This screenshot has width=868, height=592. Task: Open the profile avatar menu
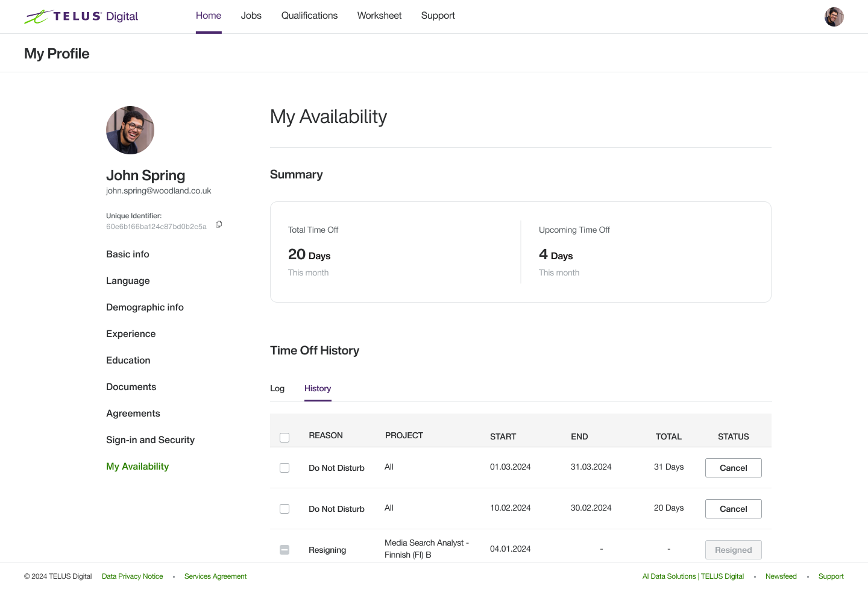tap(834, 16)
